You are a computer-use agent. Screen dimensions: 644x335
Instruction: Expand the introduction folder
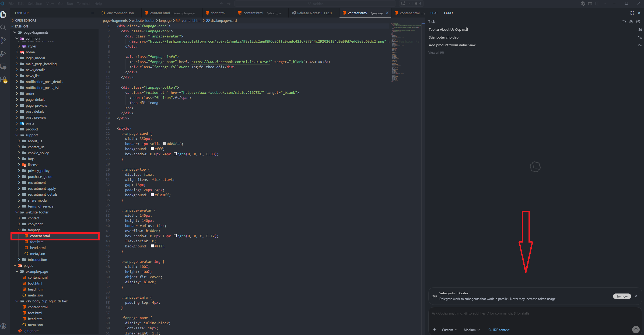(x=37, y=260)
